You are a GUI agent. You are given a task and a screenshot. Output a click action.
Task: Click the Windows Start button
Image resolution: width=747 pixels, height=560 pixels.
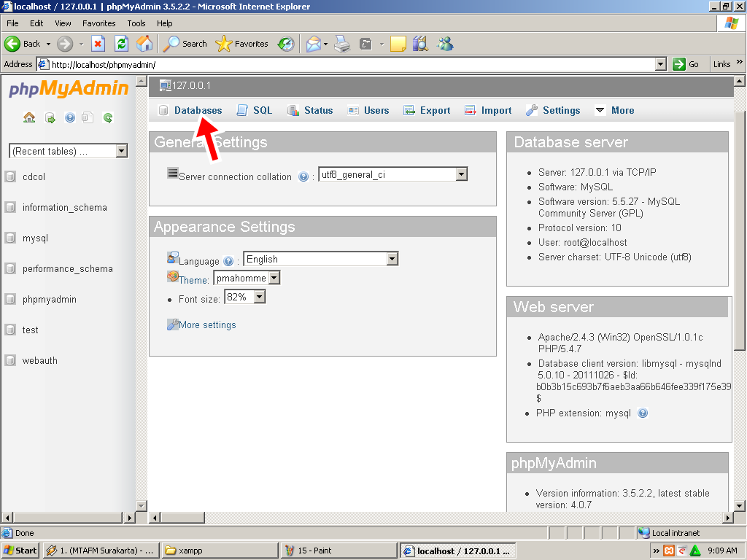[20, 551]
